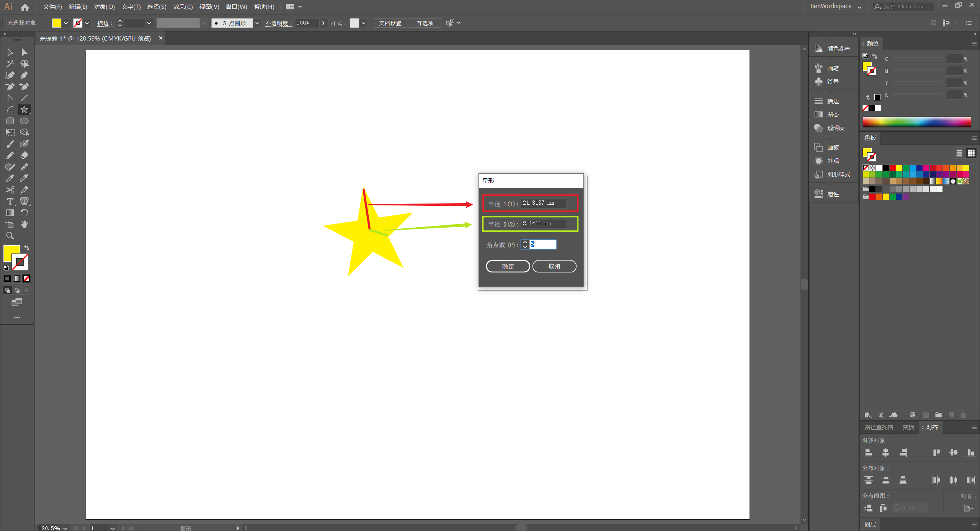The height and width of the screenshot is (531, 980).
Task: Select the Type tool
Action: (x=10, y=201)
